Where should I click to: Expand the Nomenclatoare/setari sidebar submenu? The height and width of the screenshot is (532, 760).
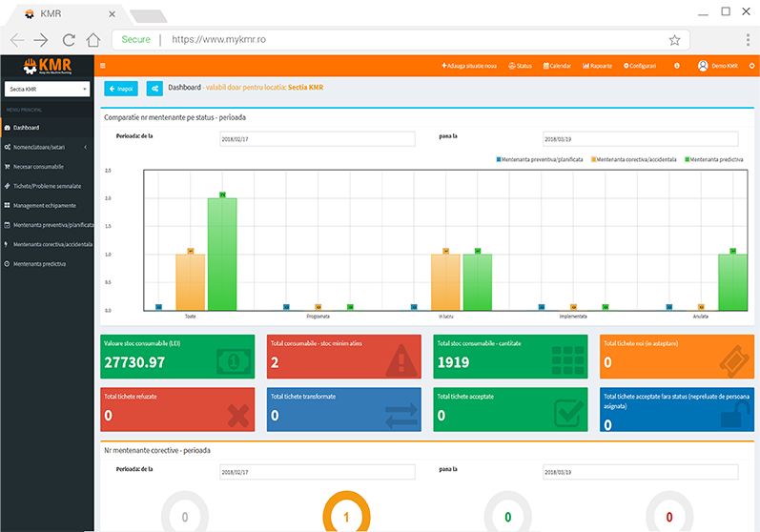click(48, 147)
